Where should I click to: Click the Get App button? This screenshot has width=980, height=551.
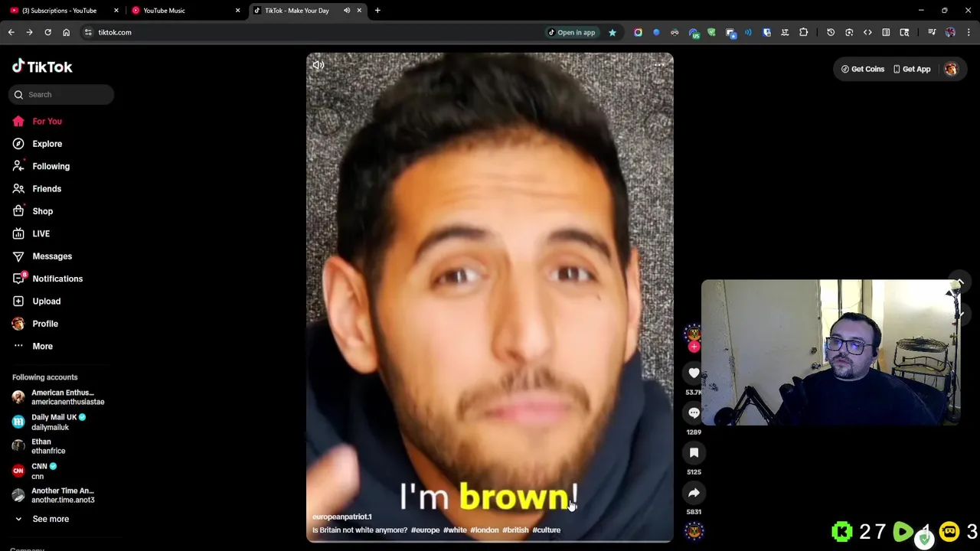(912, 69)
